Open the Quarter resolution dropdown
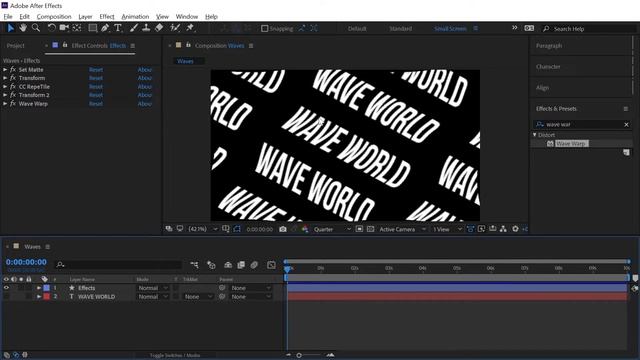 332,229
